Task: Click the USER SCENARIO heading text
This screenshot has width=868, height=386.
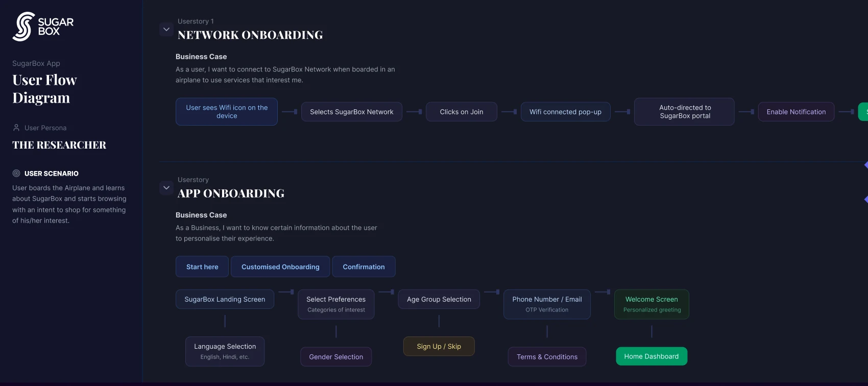Action: pos(52,174)
